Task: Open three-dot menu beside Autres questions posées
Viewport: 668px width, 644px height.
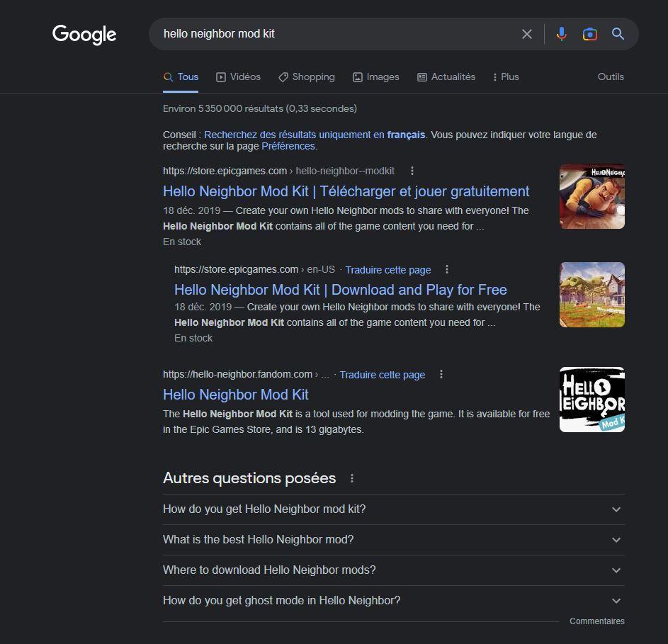Action: [352, 478]
